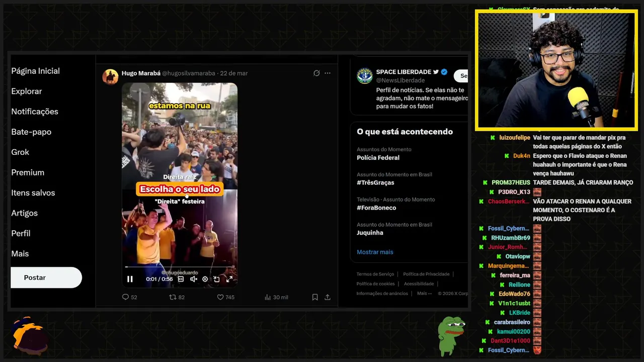Open the post's 22 de mar date

(x=234, y=73)
